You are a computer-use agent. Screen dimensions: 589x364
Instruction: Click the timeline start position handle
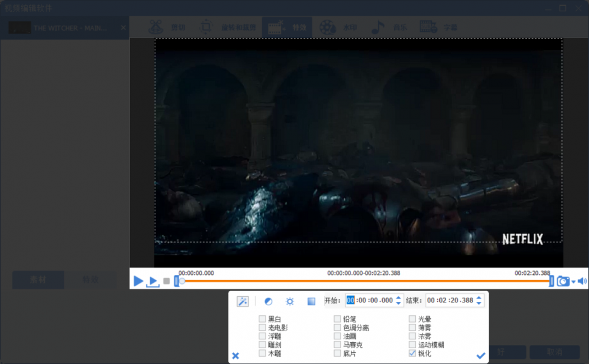[177, 281]
